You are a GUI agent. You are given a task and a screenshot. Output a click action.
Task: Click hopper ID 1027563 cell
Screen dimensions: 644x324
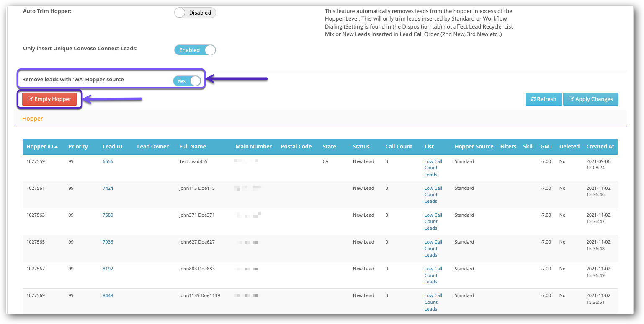(x=35, y=215)
